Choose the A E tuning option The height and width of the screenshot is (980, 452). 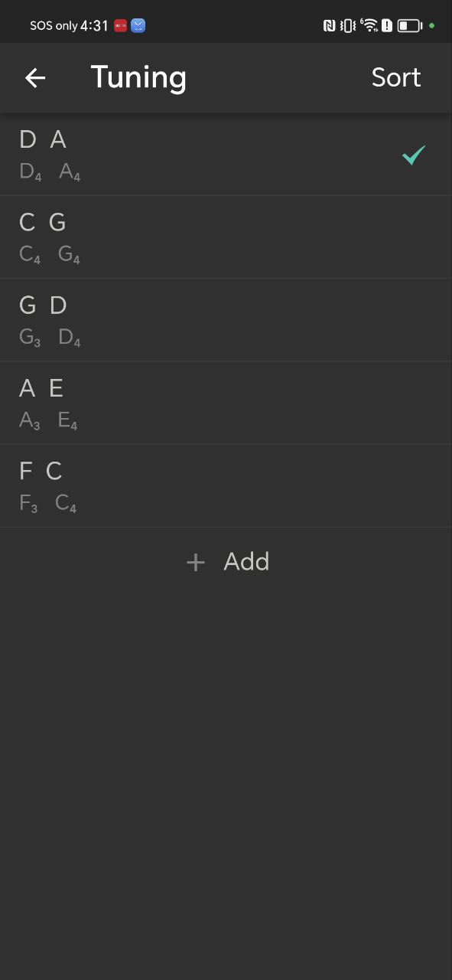pos(226,403)
